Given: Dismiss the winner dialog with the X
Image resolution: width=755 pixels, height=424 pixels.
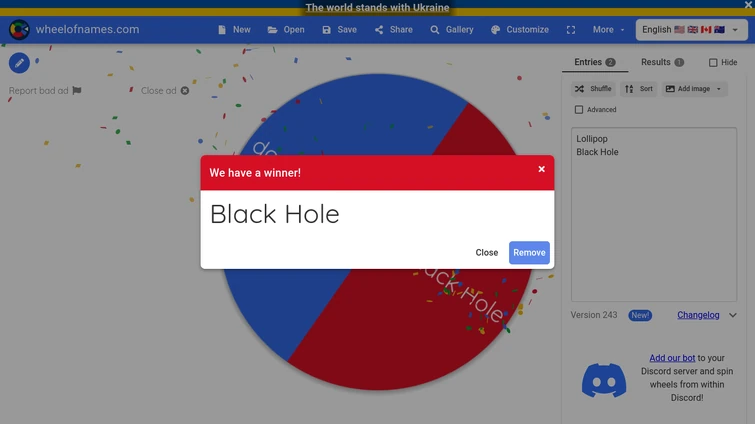Looking at the screenshot, I should (x=541, y=169).
